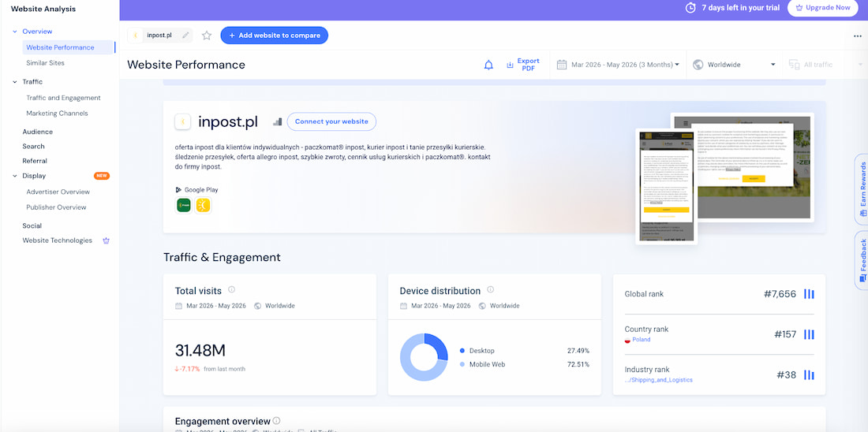This screenshot has width=868, height=432.
Task: Click the Desktop legend dot
Action: pyautogui.click(x=462, y=351)
